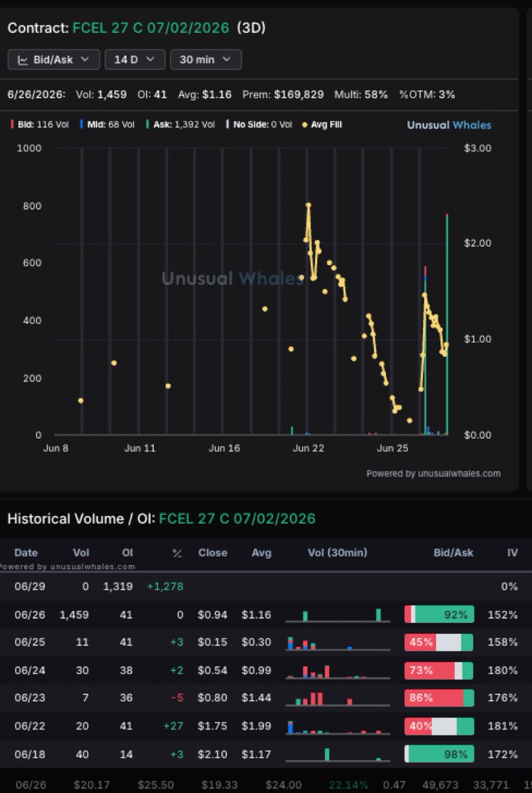Image resolution: width=532 pixels, height=793 pixels.
Task: Open the FCEL 27 C 07/02/2026 contract link
Action: (x=151, y=28)
